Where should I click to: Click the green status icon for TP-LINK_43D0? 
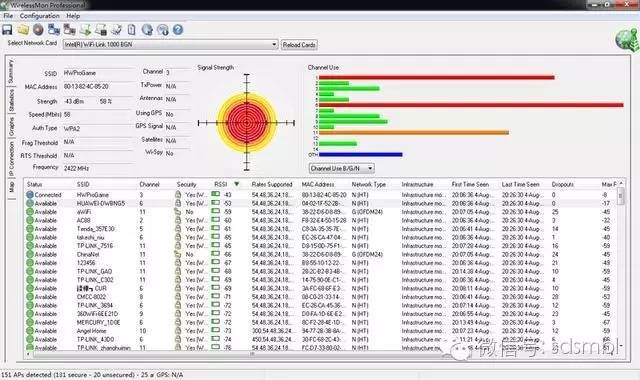(x=30, y=339)
